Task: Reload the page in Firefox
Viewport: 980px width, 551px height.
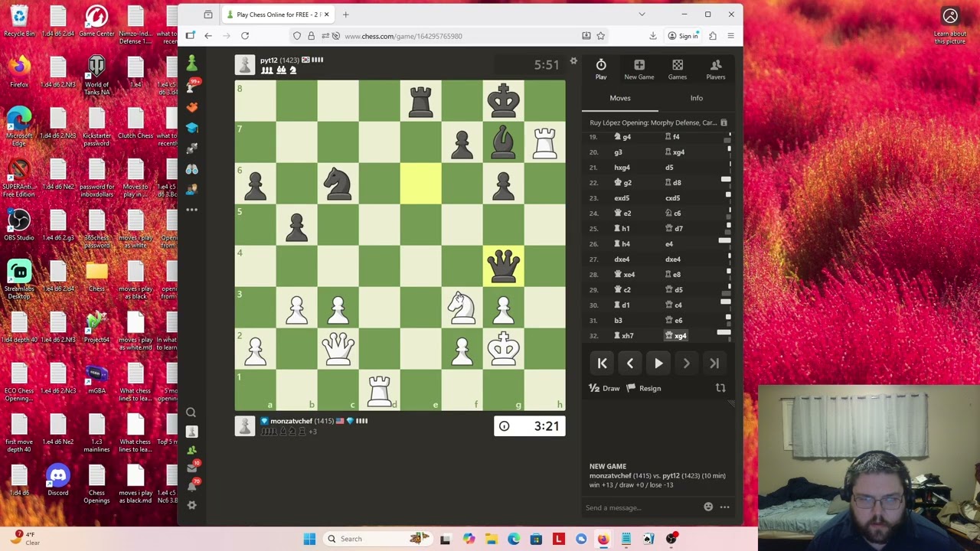Action: pyautogui.click(x=245, y=36)
